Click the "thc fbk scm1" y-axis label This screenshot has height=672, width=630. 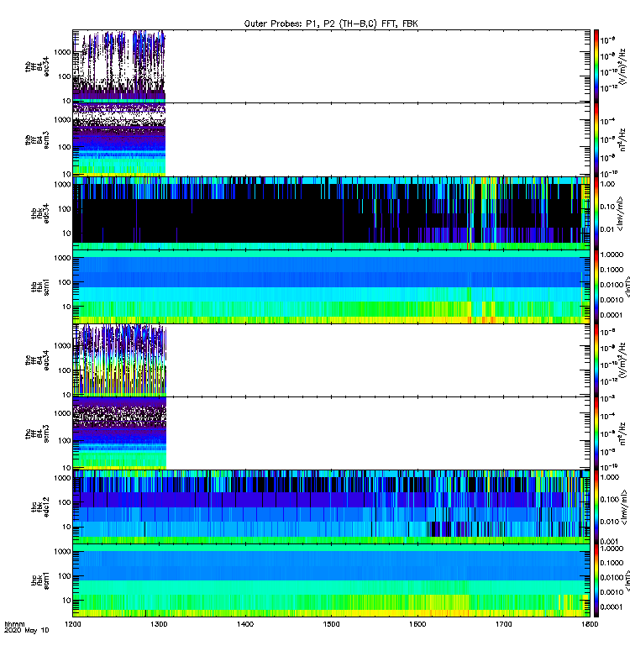[40, 580]
